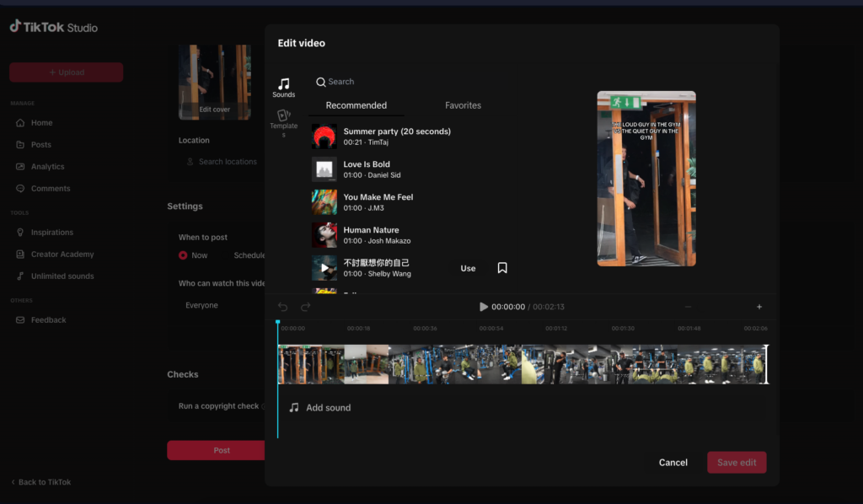This screenshot has height=504, width=863.
Task: Select the Now posting radio button
Action: click(183, 255)
